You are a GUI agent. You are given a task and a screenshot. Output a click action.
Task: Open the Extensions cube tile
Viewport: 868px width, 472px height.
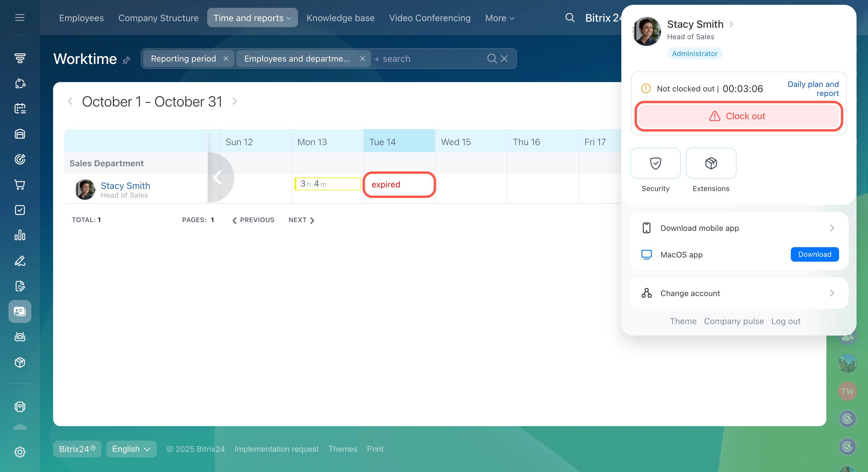click(x=711, y=164)
